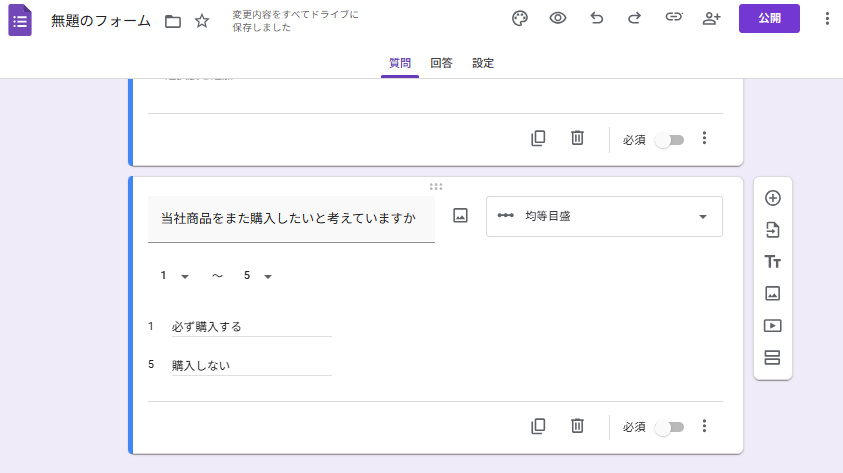
Task: Switch to the 回答 tab
Action: 441,63
